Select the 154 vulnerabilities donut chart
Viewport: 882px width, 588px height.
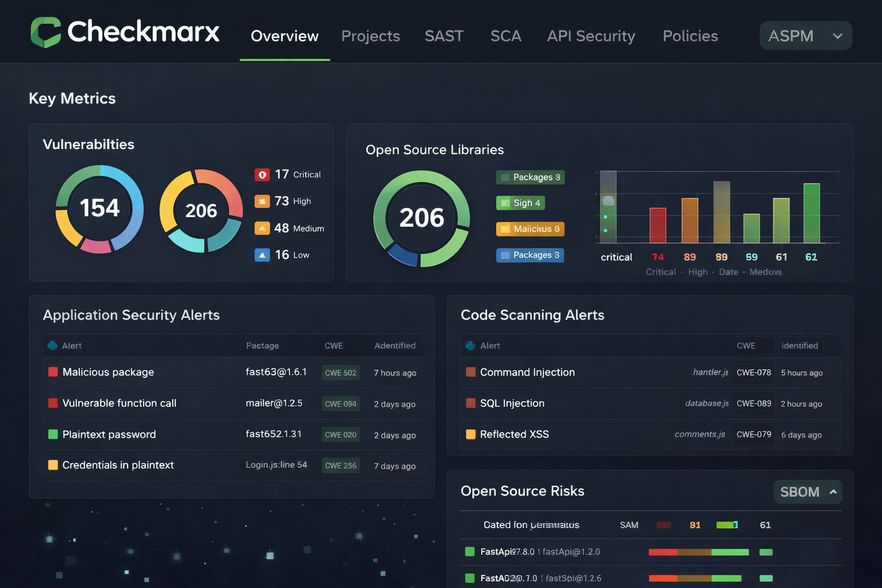coord(99,209)
